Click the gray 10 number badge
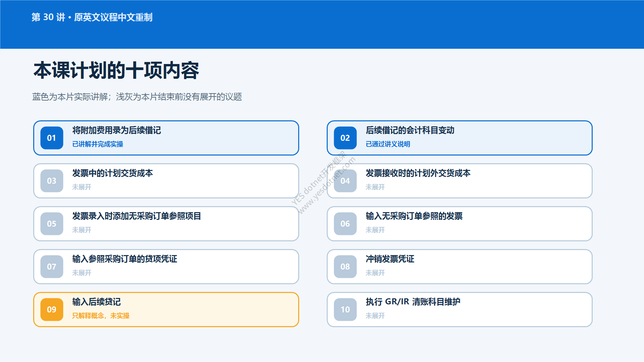 pos(345,309)
